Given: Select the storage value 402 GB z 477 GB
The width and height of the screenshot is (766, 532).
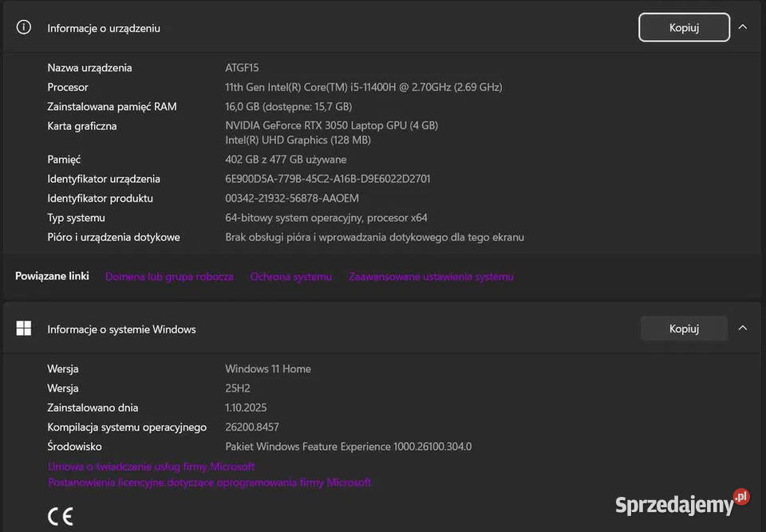Looking at the screenshot, I should pos(286,160).
